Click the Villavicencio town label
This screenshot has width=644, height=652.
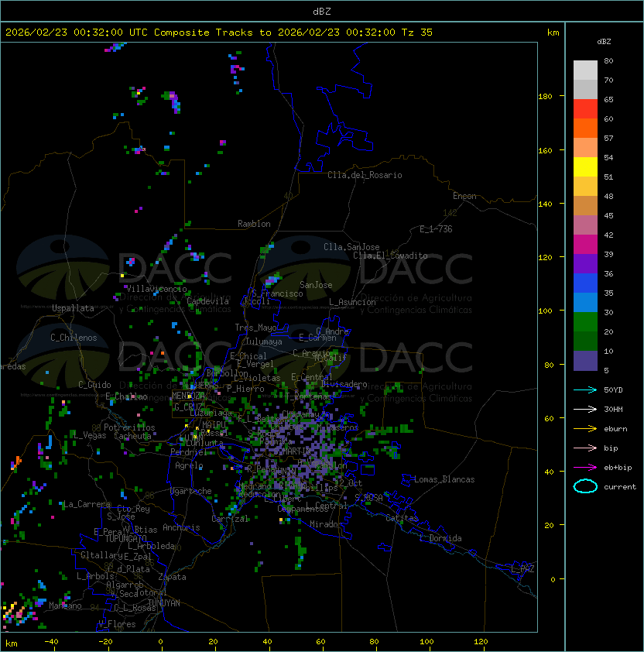(157, 288)
